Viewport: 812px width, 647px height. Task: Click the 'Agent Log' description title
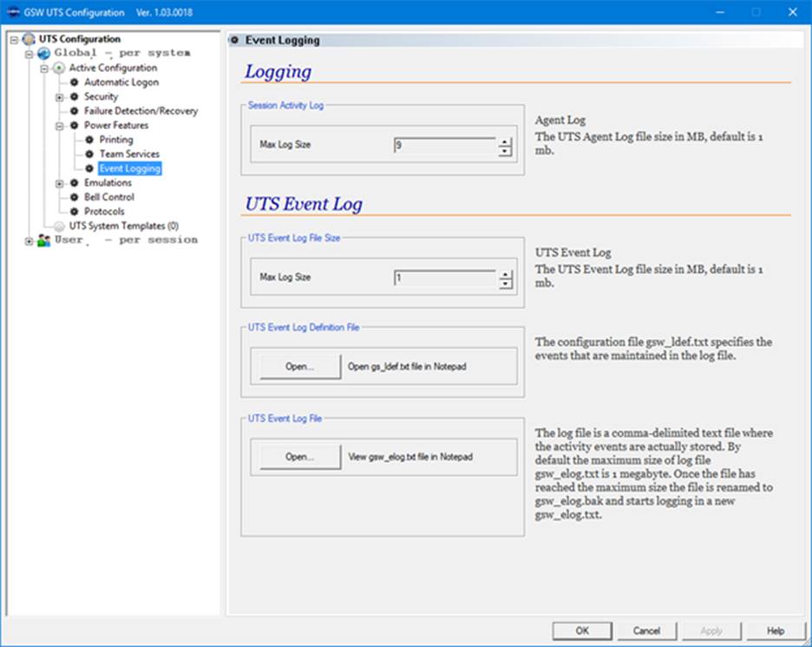(x=560, y=120)
